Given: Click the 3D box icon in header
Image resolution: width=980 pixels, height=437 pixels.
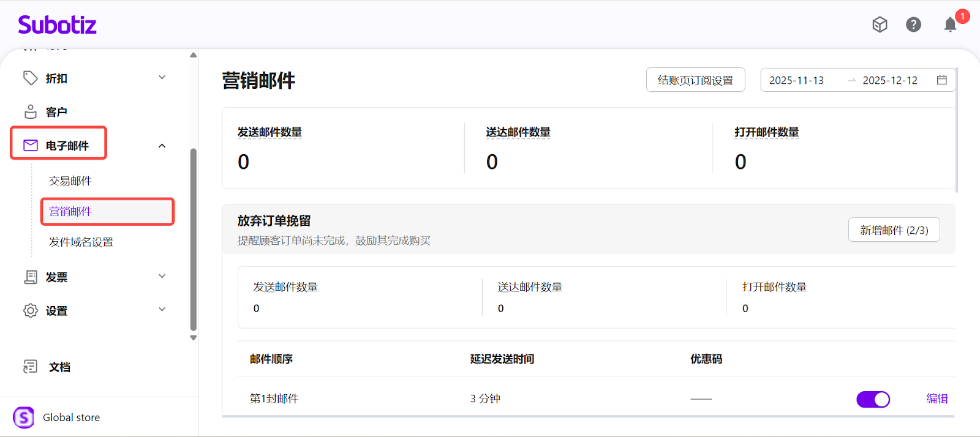Looking at the screenshot, I should point(880,24).
